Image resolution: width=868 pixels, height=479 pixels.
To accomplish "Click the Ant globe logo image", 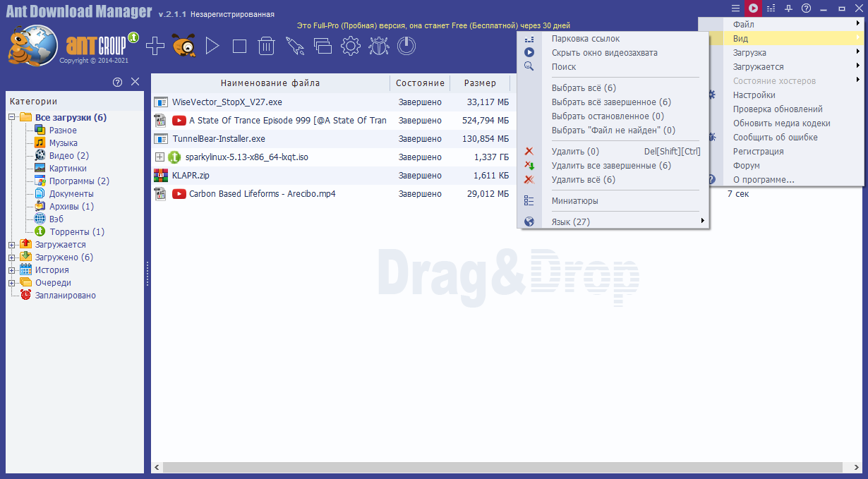I will click(x=32, y=45).
